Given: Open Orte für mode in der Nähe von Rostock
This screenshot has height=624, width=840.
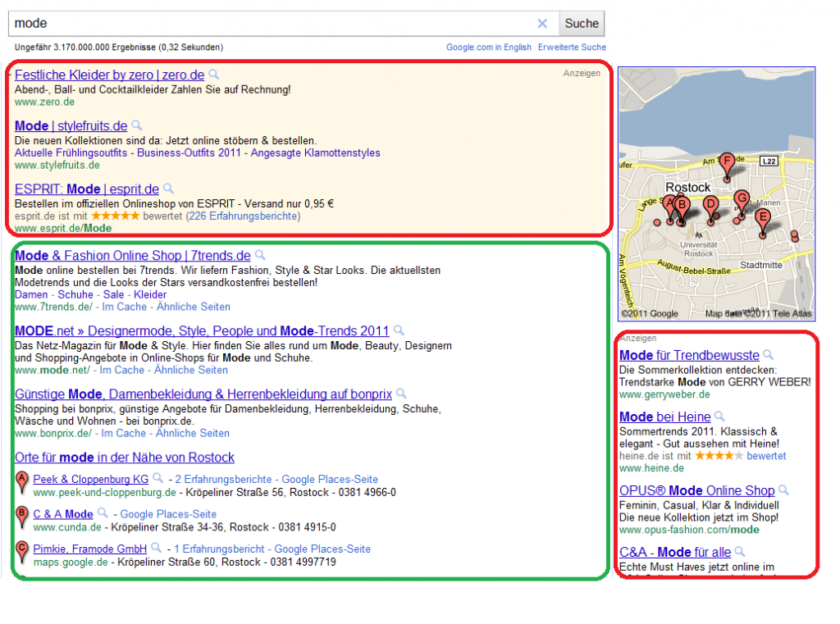Looking at the screenshot, I should 125,458.
